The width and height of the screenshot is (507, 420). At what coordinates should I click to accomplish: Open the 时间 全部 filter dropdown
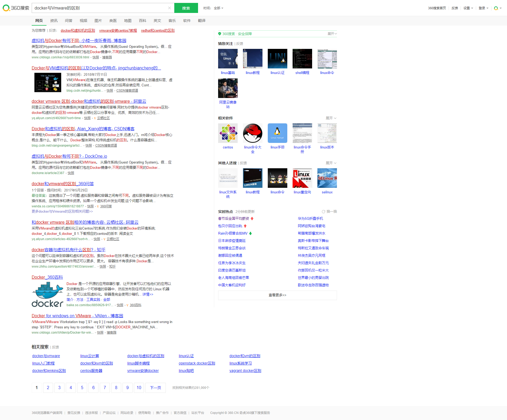[218, 8]
